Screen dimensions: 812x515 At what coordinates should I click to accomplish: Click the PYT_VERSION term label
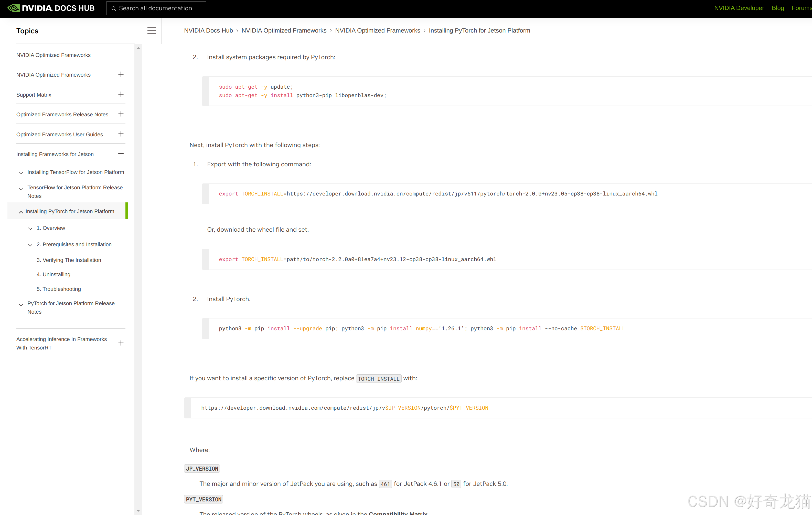tap(204, 499)
